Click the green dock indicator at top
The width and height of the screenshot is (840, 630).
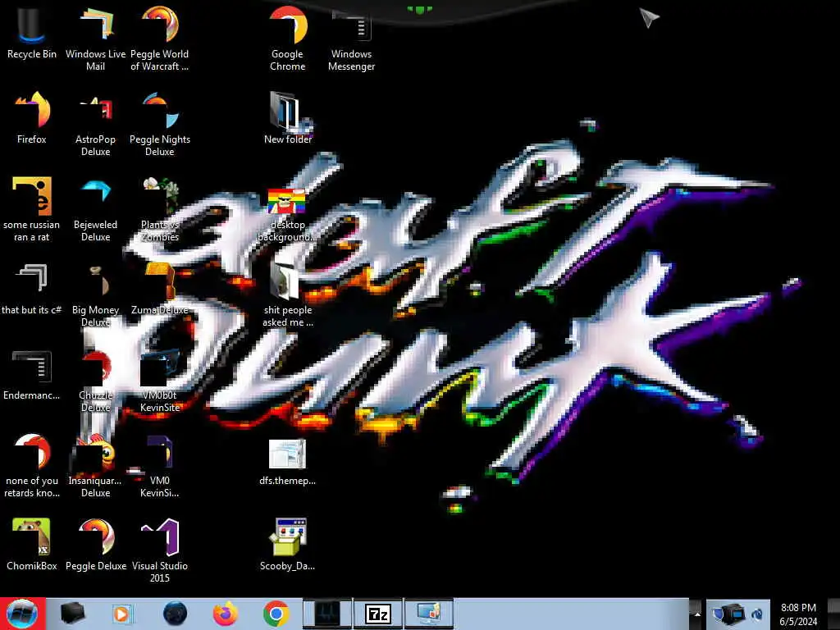(x=419, y=9)
